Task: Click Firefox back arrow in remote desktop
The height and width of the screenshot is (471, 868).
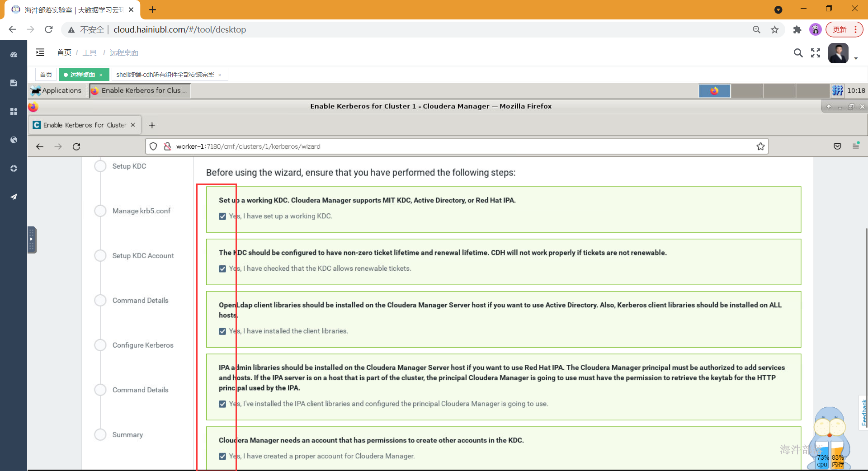Action: pyautogui.click(x=40, y=146)
